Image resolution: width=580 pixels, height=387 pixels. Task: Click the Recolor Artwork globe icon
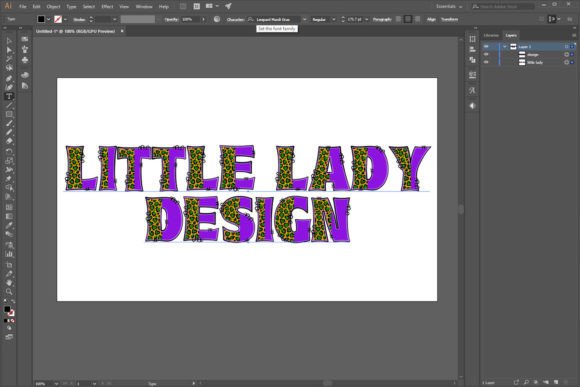[217, 19]
